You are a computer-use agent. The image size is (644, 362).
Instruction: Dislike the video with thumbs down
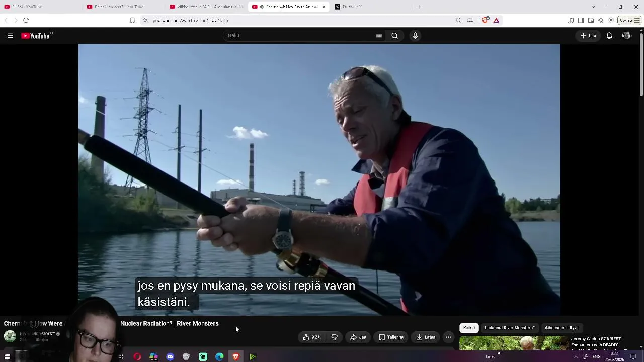(x=334, y=337)
